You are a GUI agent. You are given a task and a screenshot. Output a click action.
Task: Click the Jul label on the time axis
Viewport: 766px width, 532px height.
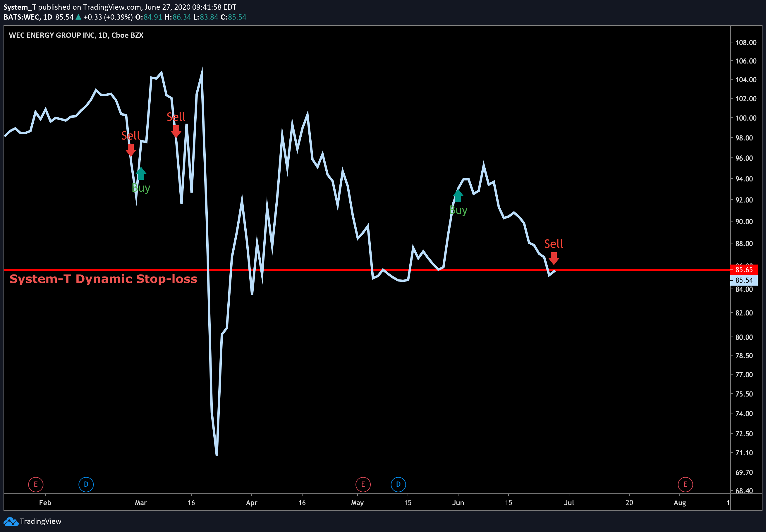click(569, 502)
